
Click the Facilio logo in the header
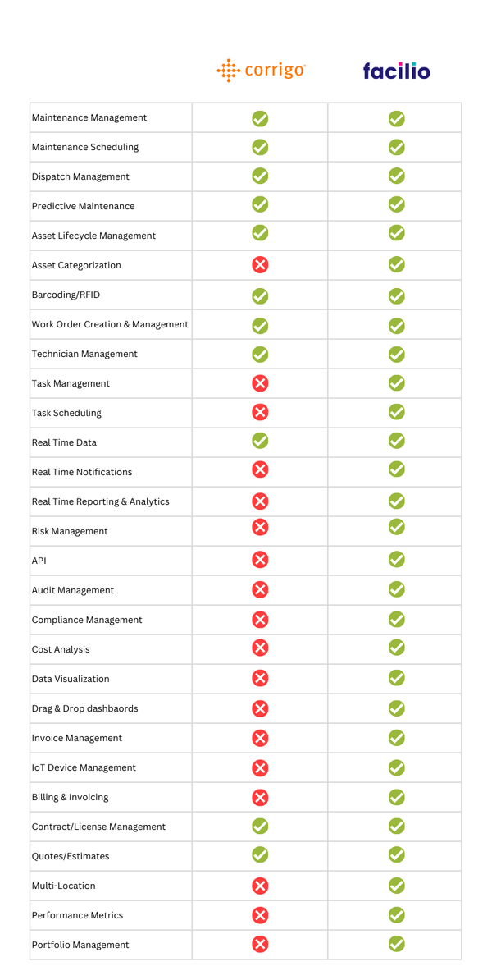pos(396,71)
